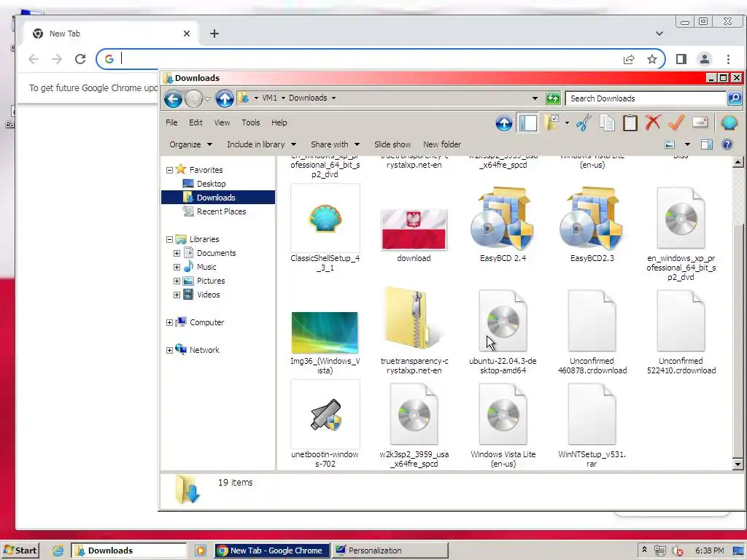
Task: Open Chrome side panel icon
Action: click(x=681, y=59)
